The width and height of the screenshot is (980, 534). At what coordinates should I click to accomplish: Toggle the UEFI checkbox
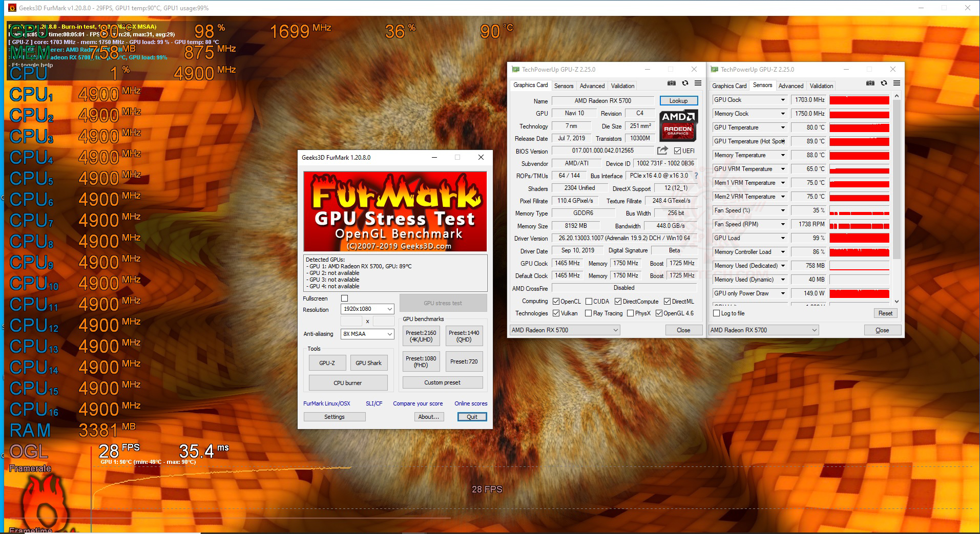pos(678,151)
